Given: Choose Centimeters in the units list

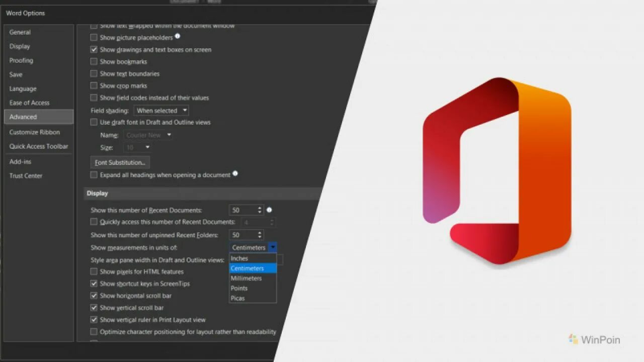Looking at the screenshot, I should [x=253, y=268].
